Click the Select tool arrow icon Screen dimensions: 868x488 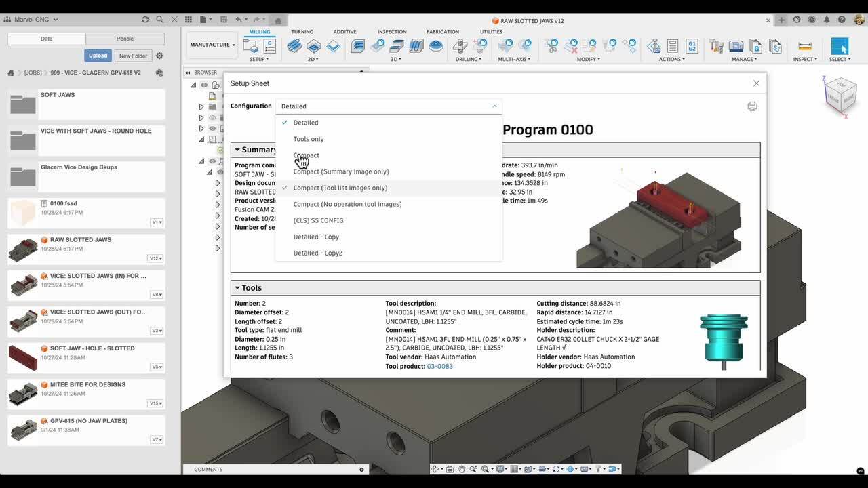click(840, 46)
